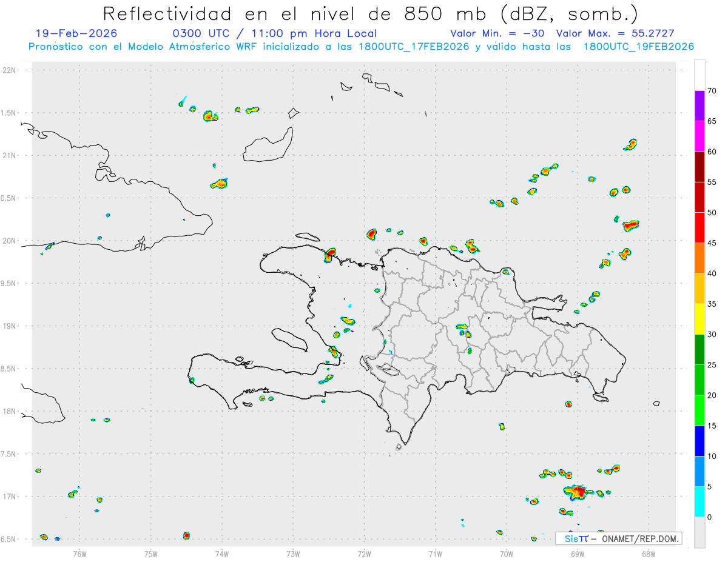Select the 'Valor Min. = -30' text
The image size is (728, 562).
tap(497, 33)
